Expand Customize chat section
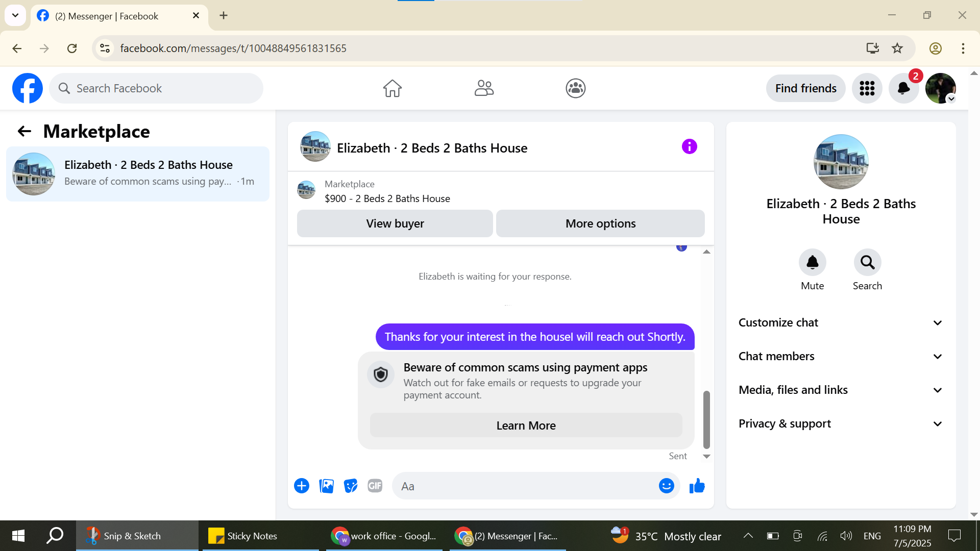The height and width of the screenshot is (551, 980). [841, 322]
